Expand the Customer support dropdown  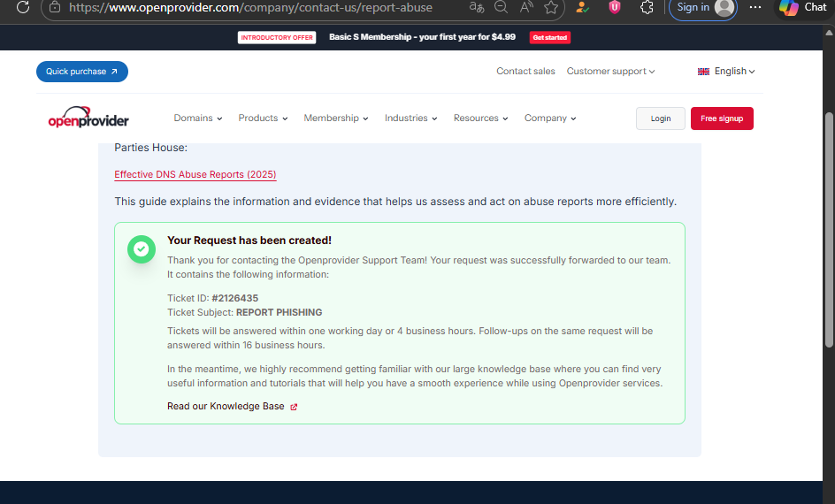tap(610, 72)
